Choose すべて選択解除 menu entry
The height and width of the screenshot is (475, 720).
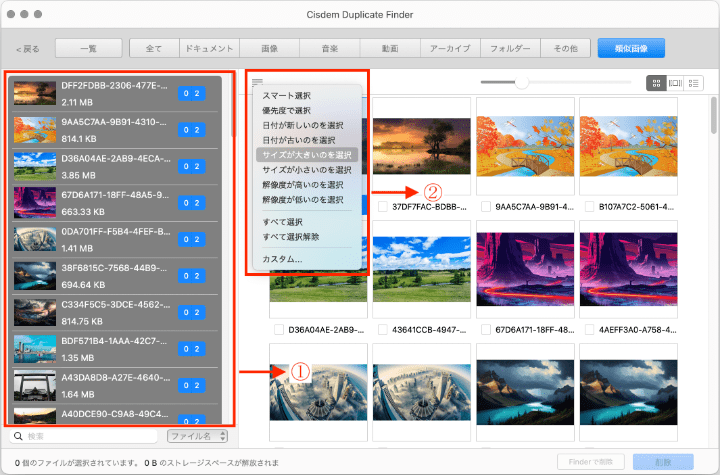[307, 237]
